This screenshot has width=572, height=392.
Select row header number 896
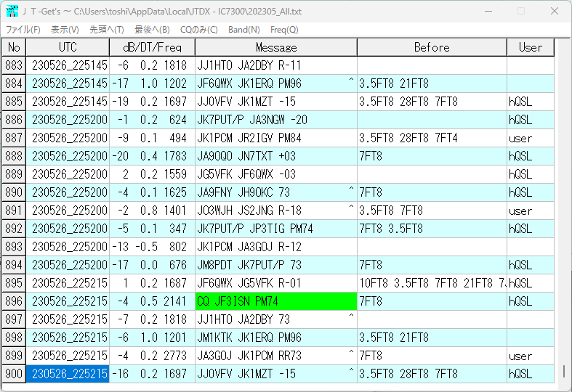pyautogui.click(x=14, y=301)
